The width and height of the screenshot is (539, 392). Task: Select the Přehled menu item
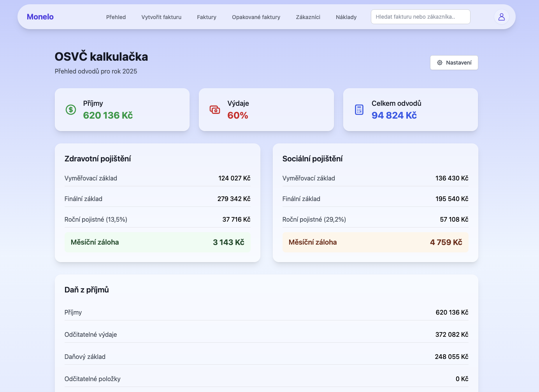116,17
